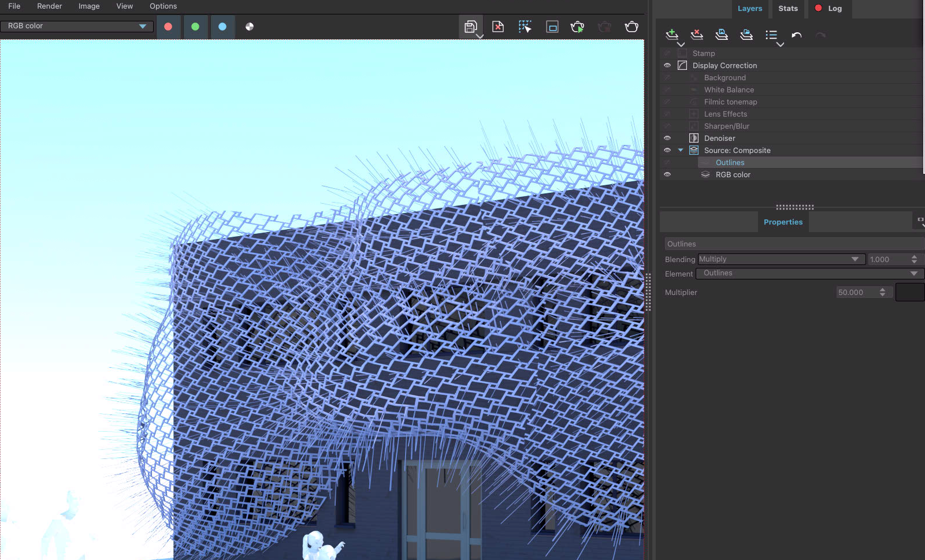The width and height of the screenshot is (925, 560).
Task: Delete the selected layer
Action: coord(697,35)
